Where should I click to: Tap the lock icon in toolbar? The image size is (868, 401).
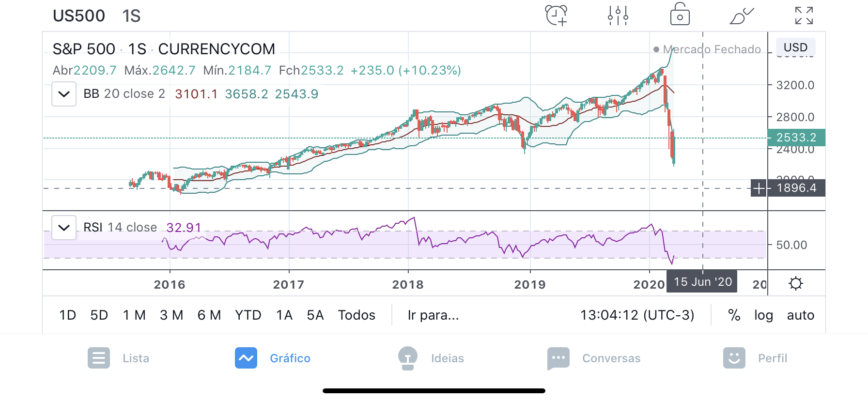[680, 15]
